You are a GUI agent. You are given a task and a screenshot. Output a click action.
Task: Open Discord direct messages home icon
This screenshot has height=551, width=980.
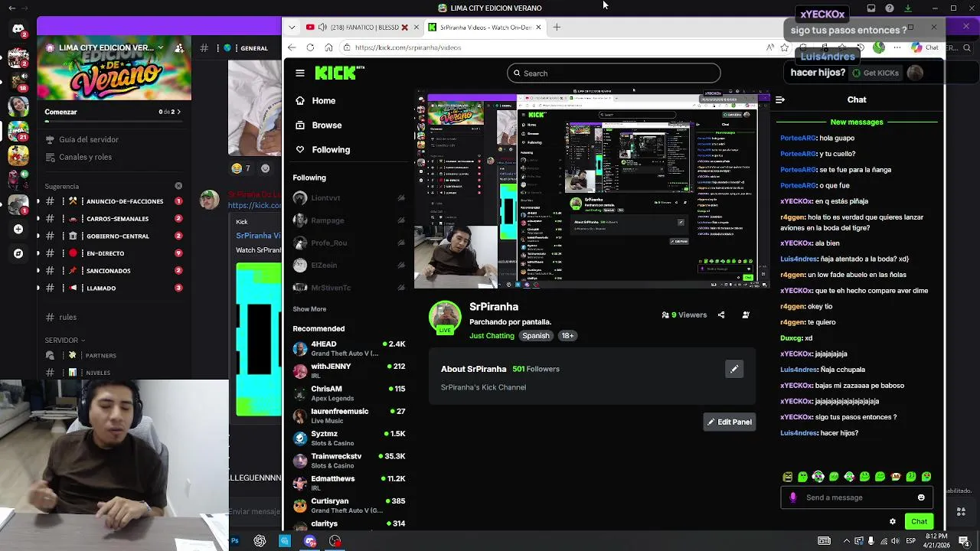[18, 29]
